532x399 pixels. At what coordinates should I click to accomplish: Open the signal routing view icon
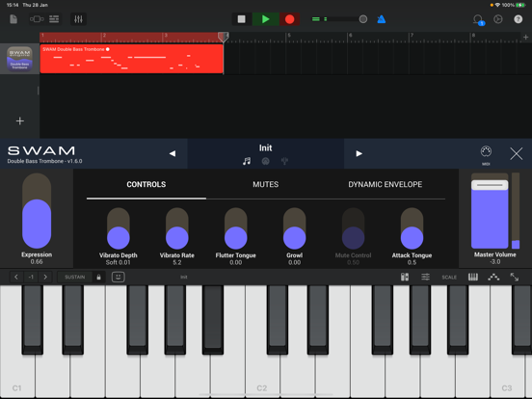click(37, 19)
